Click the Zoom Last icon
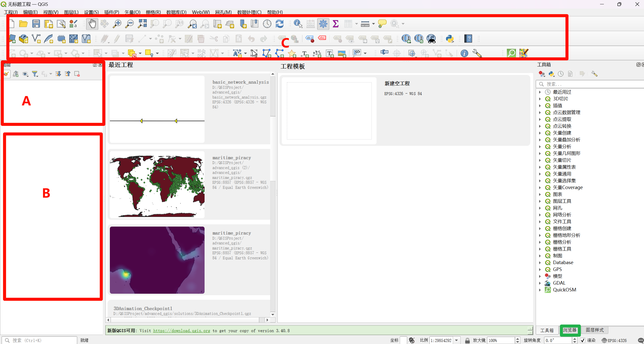The image size is (644, 344). 192,24
